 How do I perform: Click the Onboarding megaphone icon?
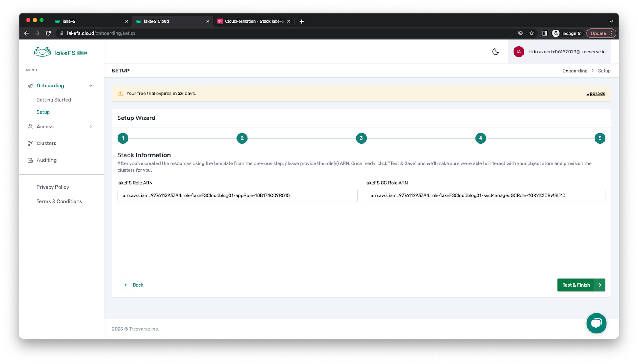pos(30,86)
